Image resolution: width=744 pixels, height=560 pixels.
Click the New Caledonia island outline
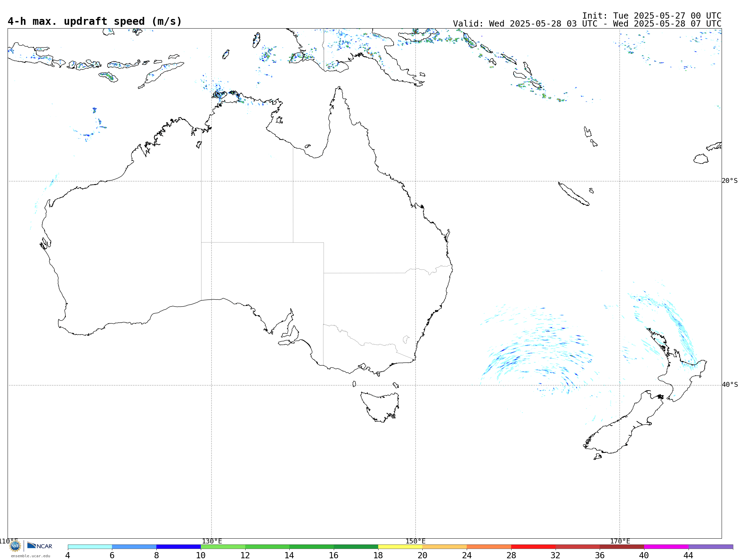point(573,194)
